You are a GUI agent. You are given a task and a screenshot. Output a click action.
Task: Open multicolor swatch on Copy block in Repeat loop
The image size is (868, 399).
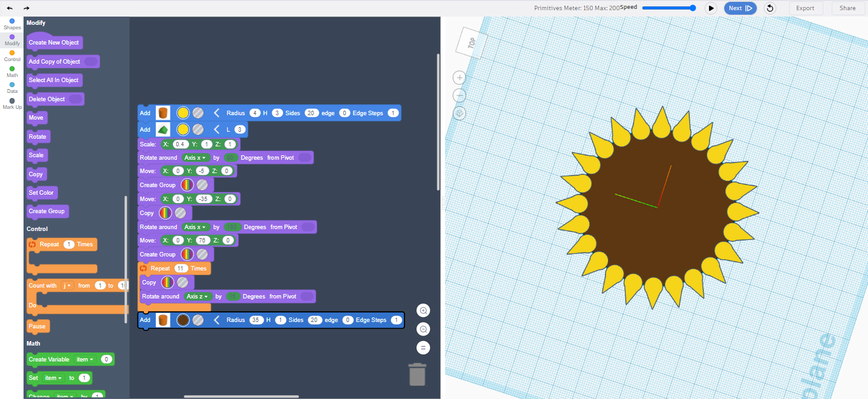[x=167, y=283]
